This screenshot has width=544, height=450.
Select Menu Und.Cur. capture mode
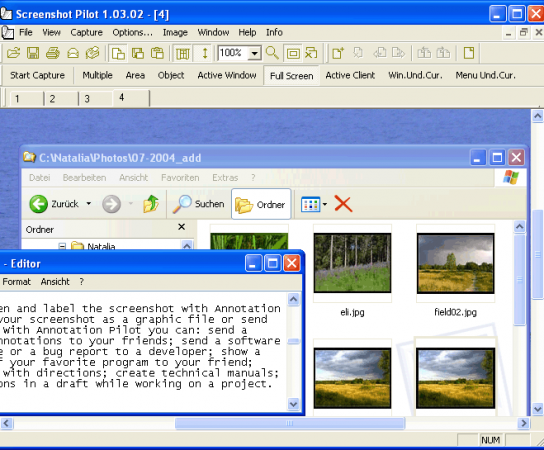tap(485, 75)
